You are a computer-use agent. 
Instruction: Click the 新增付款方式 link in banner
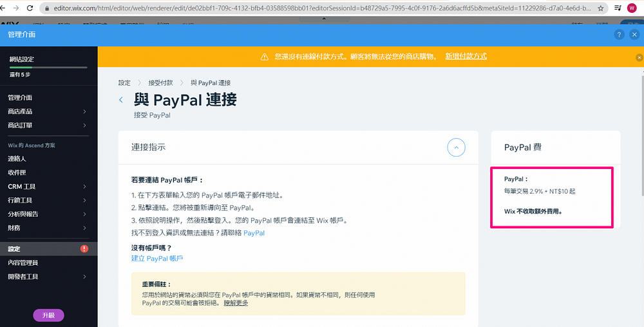point(466,56)
